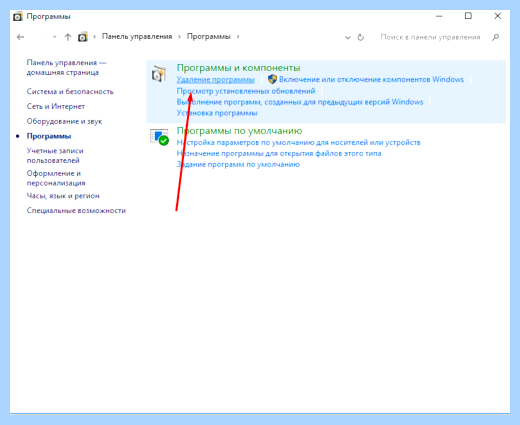
Task: Click the shield icon beside Windows components
Action: 272,79
